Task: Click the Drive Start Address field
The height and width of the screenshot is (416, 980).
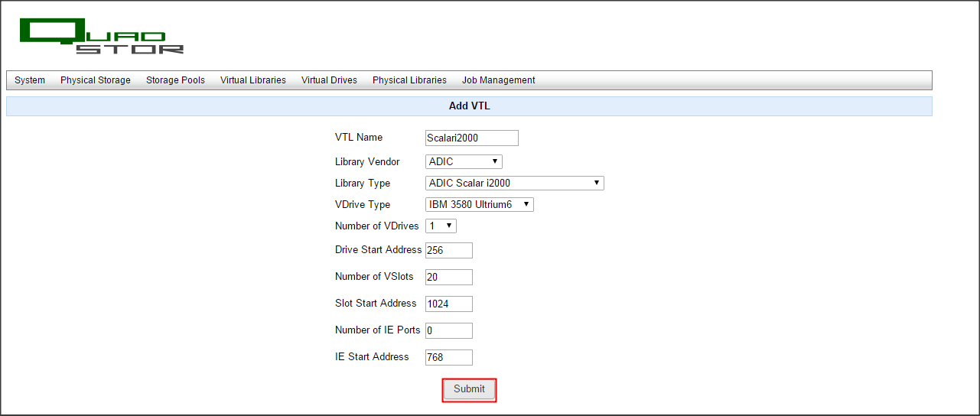Action: click(x=449, y=250)
